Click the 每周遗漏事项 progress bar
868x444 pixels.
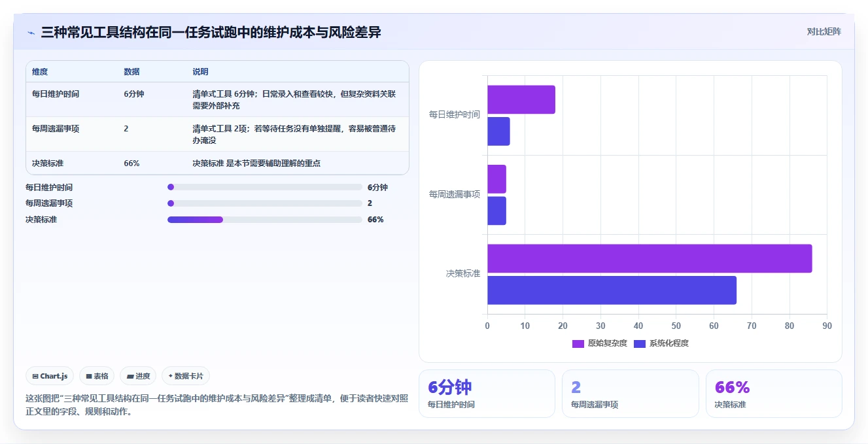click(x=265, y=203)
